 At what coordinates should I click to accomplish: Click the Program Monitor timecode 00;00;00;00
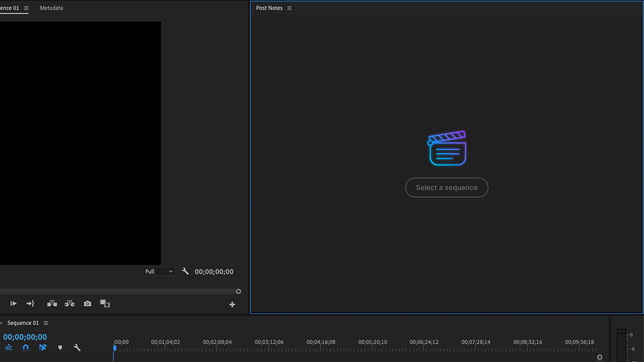click(214, 272)
